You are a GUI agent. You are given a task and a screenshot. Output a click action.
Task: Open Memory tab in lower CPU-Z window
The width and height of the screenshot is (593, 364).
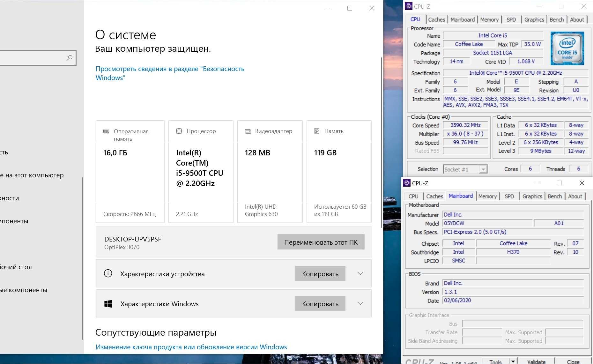(x=487, y=196)
